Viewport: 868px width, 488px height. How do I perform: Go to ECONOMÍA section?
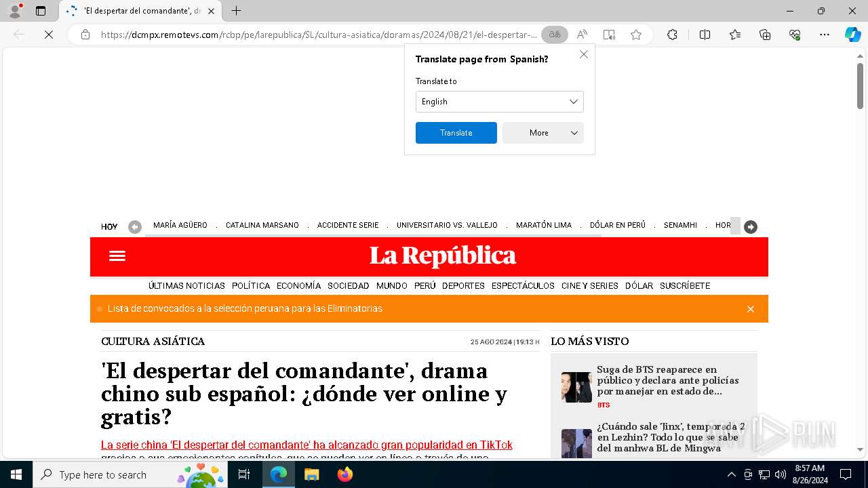298,285
